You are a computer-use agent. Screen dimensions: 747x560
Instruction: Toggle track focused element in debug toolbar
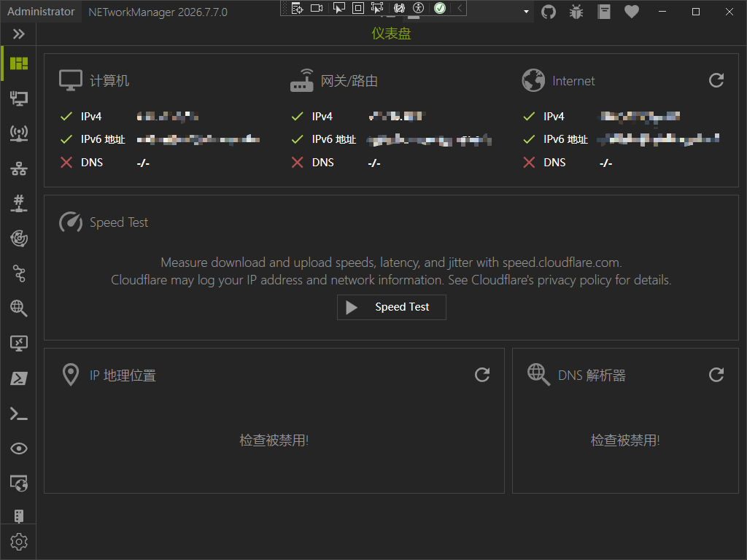click(x=377, y=8)
